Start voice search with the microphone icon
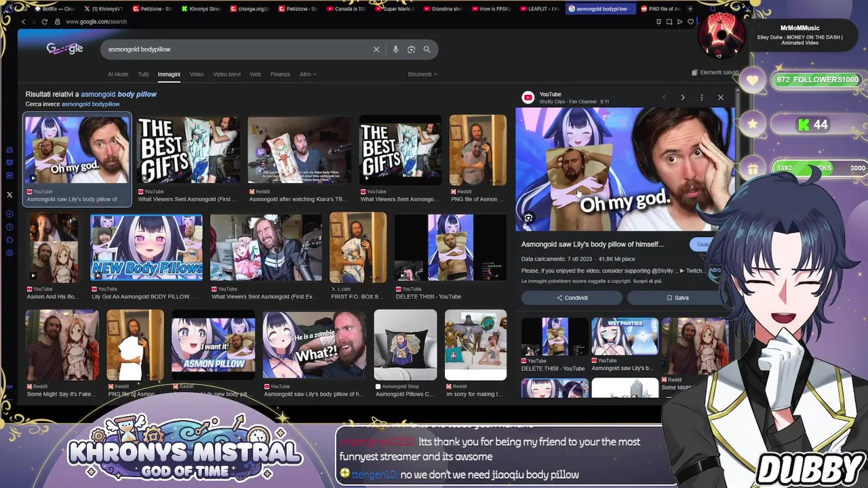 coord(395,49)
